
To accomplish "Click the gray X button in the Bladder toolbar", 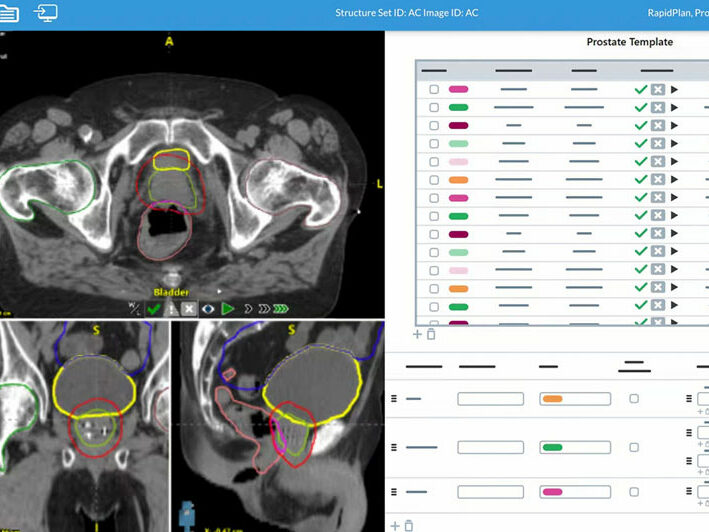I will [x=190, y=309].
